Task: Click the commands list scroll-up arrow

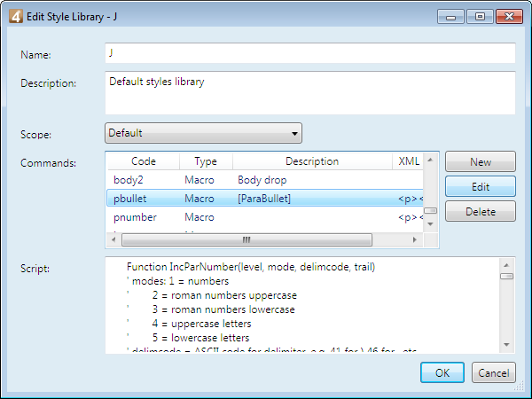Action: (x=430, y=160)
